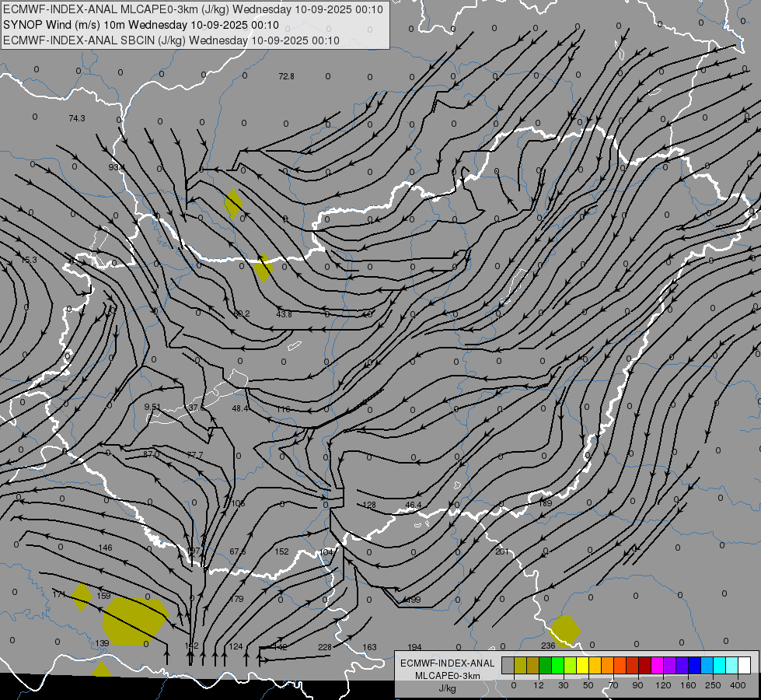Click the MLCAPE0-3km title line at top
761x700 pixels.
click(x=193, y=9)
